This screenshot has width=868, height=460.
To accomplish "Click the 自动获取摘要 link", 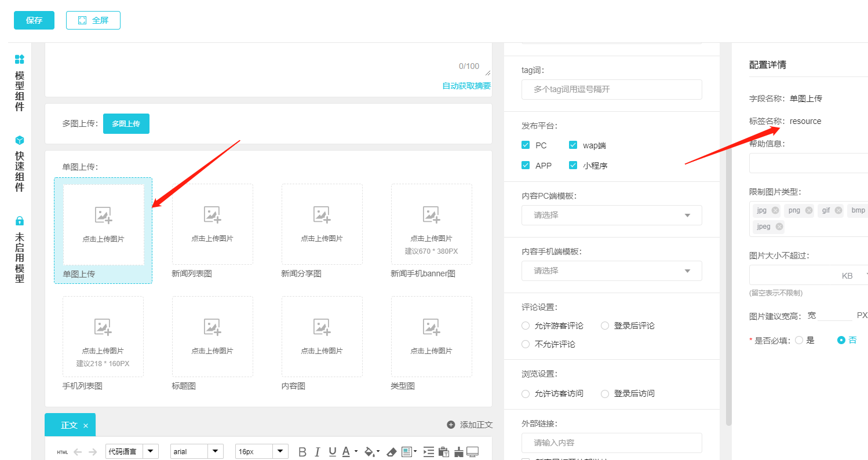I will pyautogui.click(x=466, y=86).
